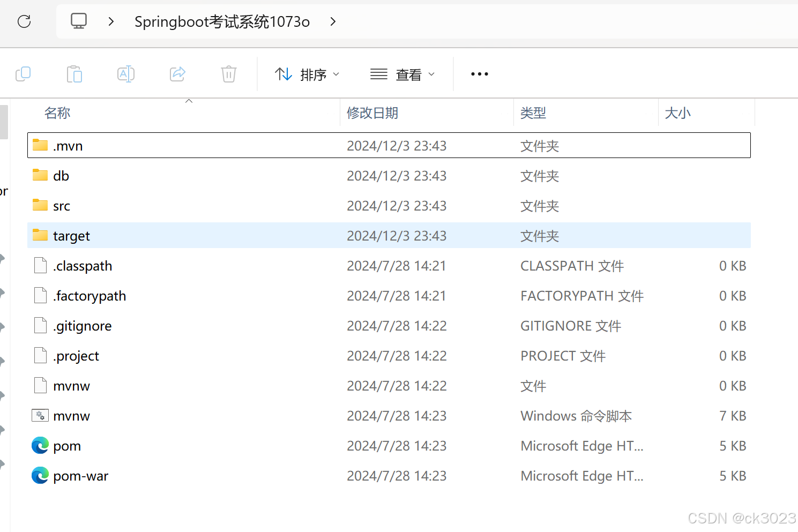Viewport: 798px width, 532px height.
Task: Click the This PC icon in the breadcrumb bar
Action: (x=79, y=21)
